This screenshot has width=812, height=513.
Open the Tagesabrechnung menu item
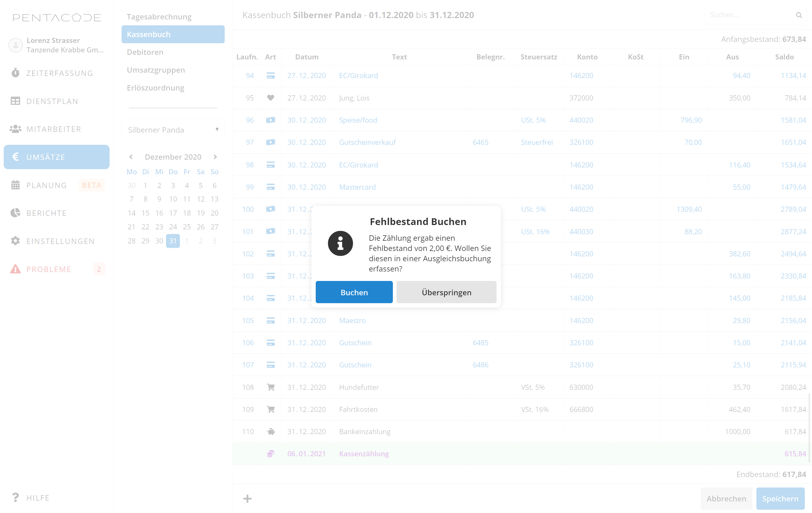[x=159, y=16]
